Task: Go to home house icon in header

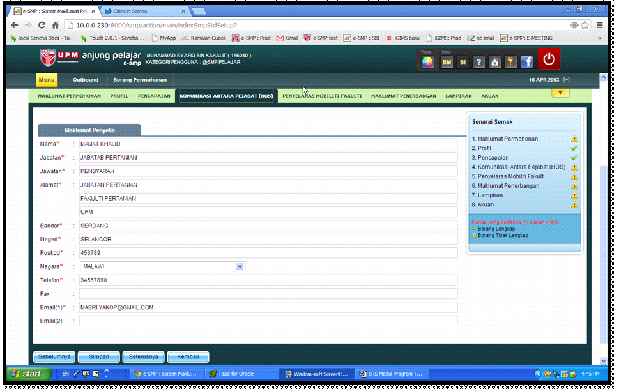Action: pyautogui.click(x=495, y=62)
